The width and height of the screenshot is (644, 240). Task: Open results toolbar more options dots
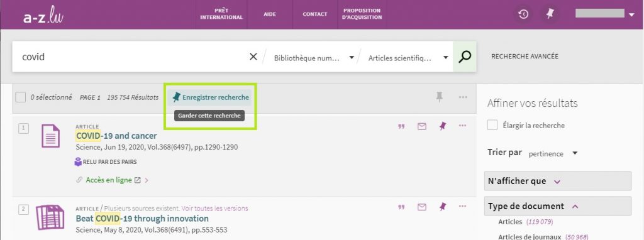pos(463,97)
